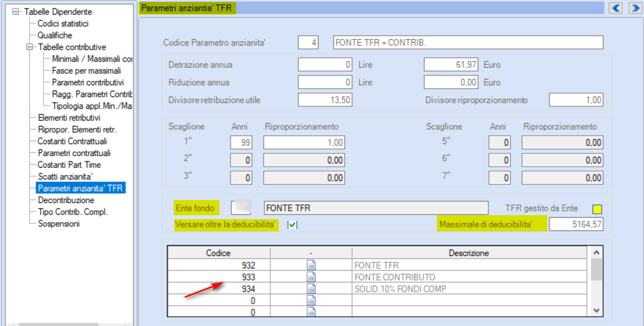This screenshot has width=644, height=326.
Task: Click the table vertical scrollbar thumb
Action: (596, 269)
